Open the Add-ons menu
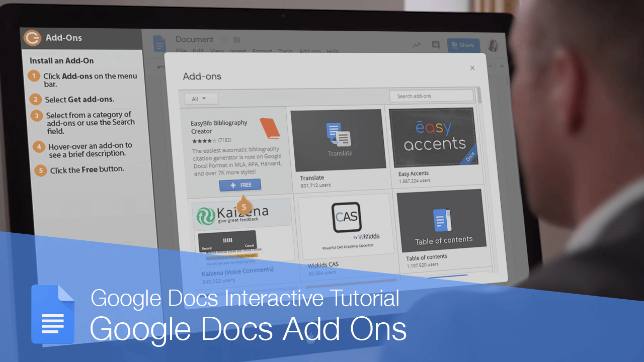This screenshot has width=644, height=362. pyautogui.click(x=310, y=51)
